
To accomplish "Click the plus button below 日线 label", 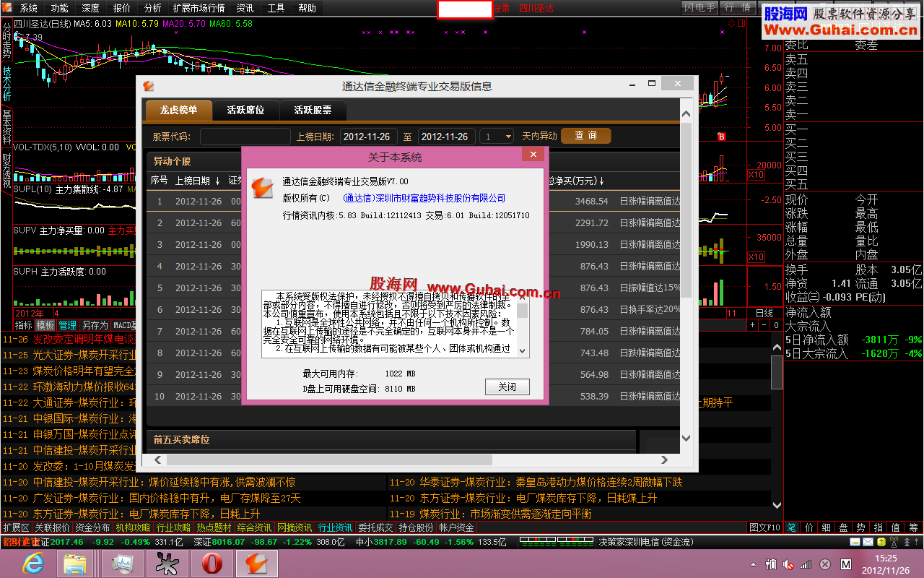I will [x=754, y=325].
